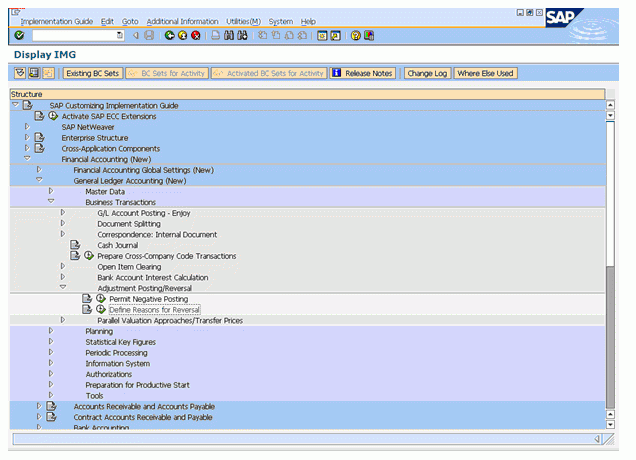Screen dimensions: 636x460
Task: Click the scroll up arrow at top of tree
Action: point(610,105)
